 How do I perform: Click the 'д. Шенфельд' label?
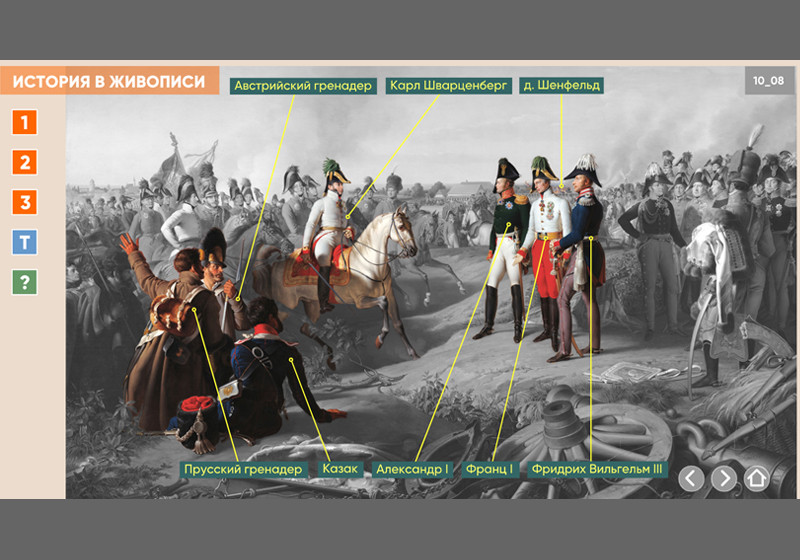coord(561,86)
